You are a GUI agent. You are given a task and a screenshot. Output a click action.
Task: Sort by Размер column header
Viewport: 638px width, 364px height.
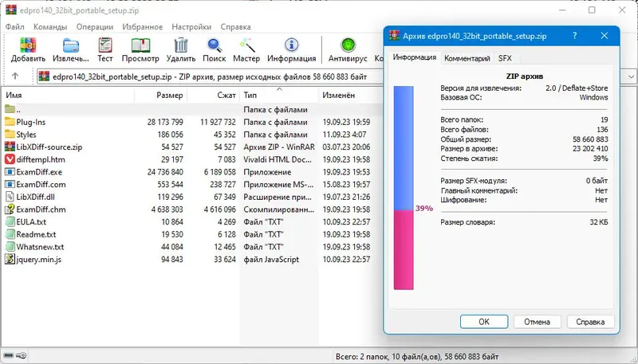click(160, 95)
